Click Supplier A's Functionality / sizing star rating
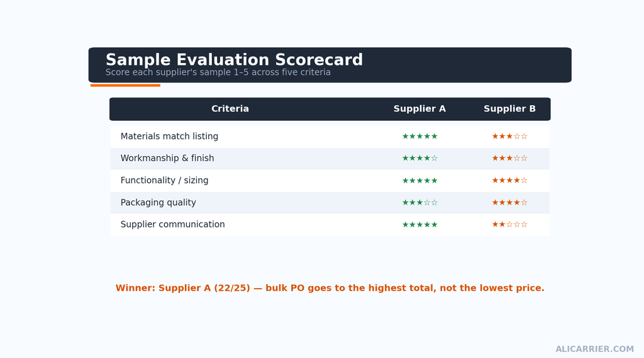This screenshot has height=358, width=644. pos(419,181)
